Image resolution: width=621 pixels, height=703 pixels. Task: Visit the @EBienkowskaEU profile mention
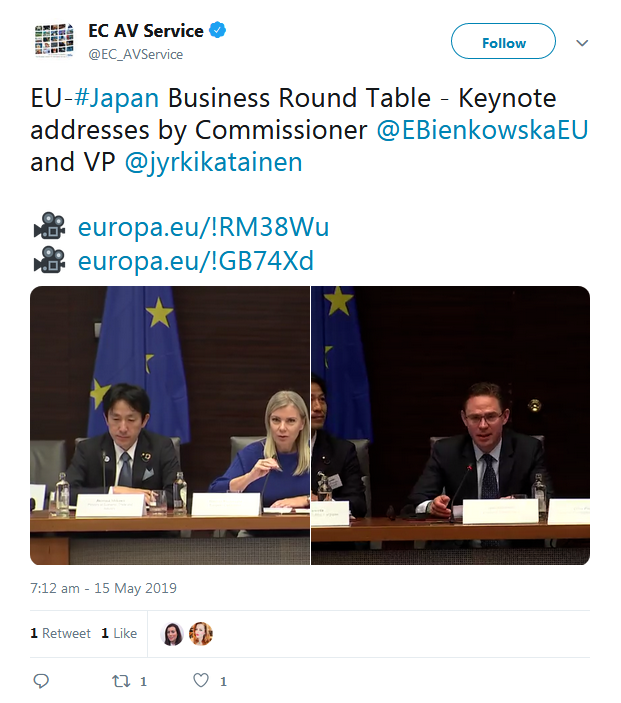coord(482,131)
